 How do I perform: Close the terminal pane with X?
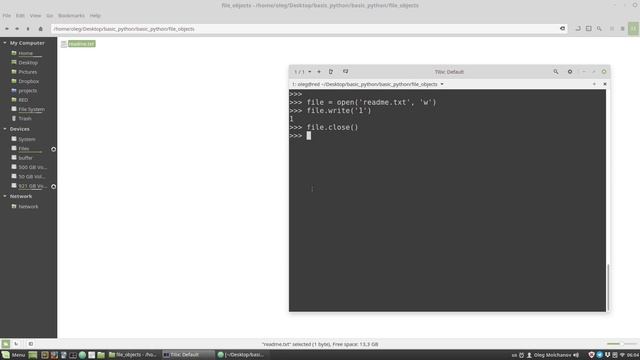click(x=604, y=84)
